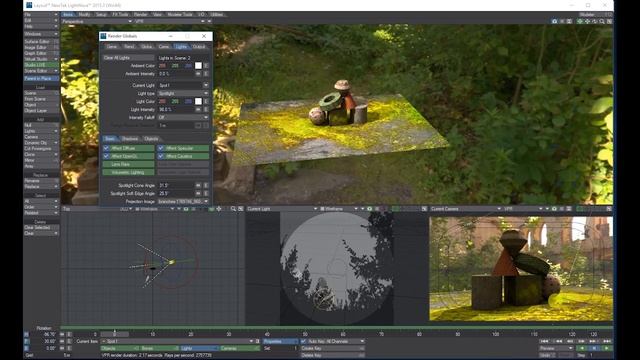Open Image Editor from sidebar
The width and height of the screenshot is (640, 360).
pyautogui.click(x=41, y=47)
